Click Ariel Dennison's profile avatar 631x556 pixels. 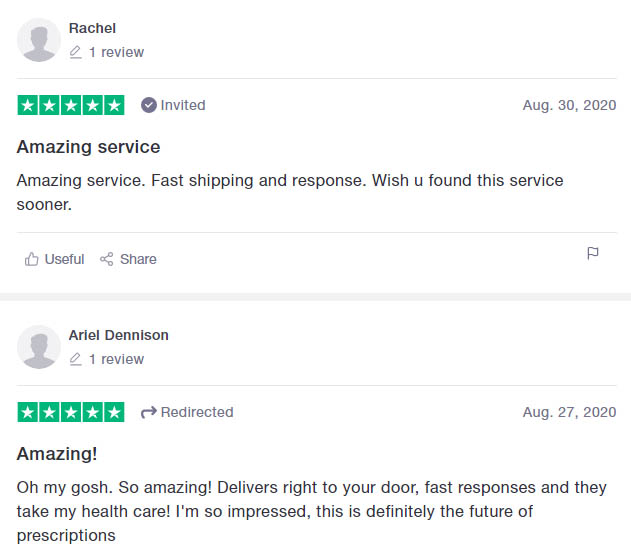point(39,347)
